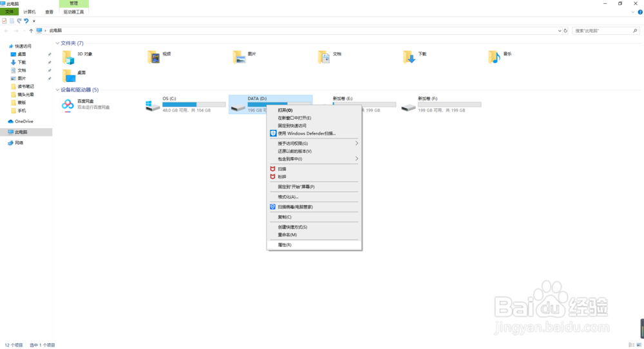
Task: Choose 在新窗口中打开(E) in context menu
Action: tap(314, 118)
